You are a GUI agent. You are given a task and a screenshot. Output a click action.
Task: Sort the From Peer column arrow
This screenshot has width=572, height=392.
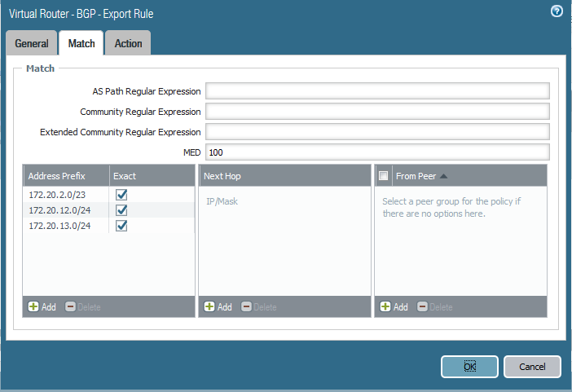[444, 176]
